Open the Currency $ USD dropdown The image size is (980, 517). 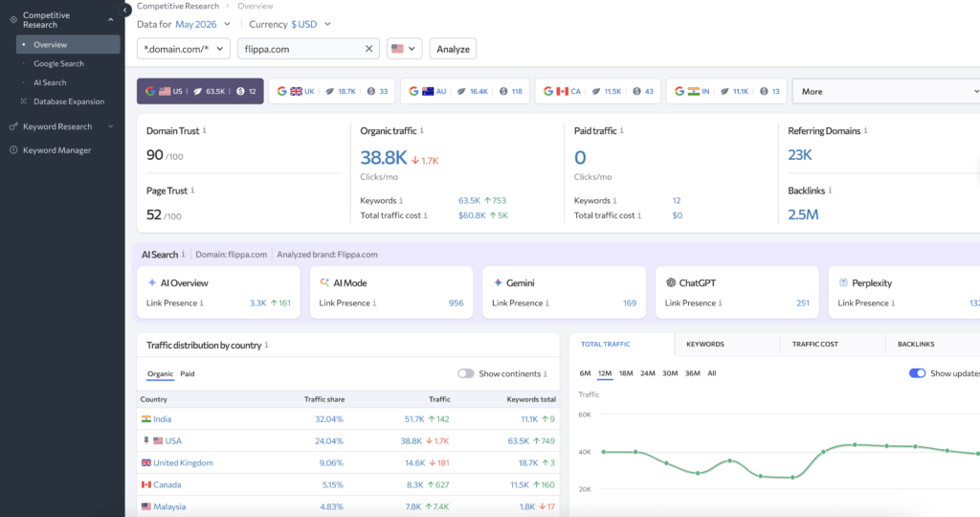(311, 24)
